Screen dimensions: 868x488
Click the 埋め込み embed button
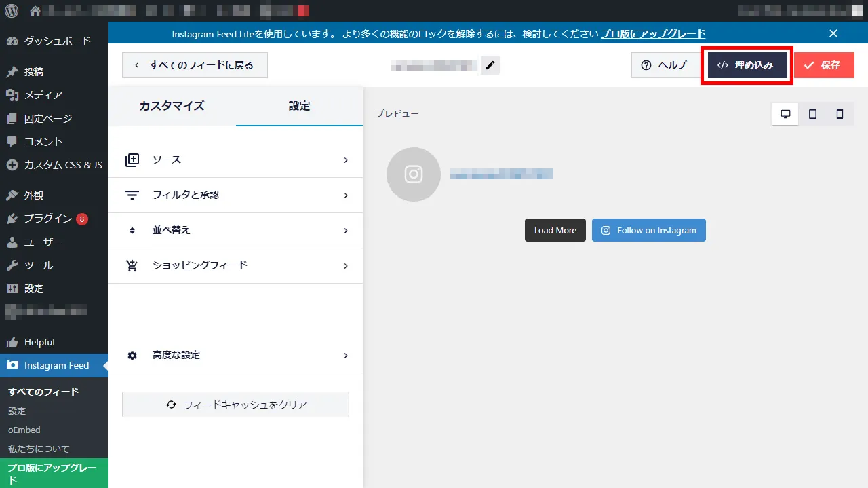coord(747,65)
